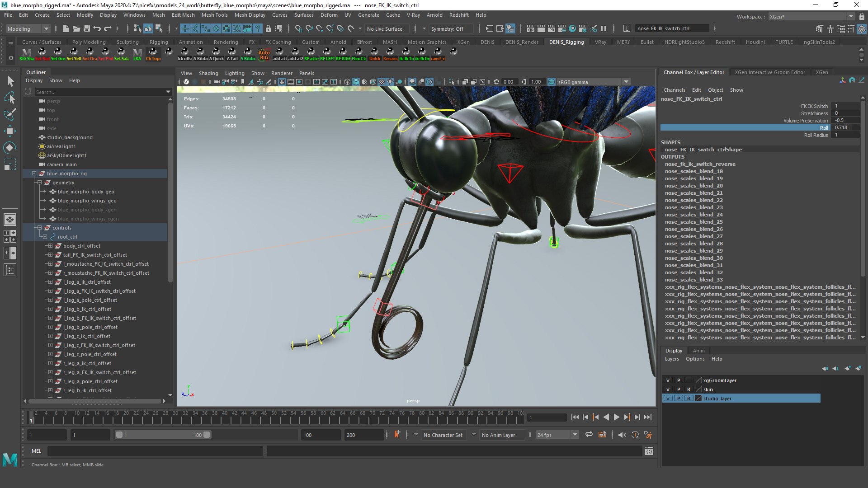
Task: Click the IPR render icon
Action: tap(551, 28)
